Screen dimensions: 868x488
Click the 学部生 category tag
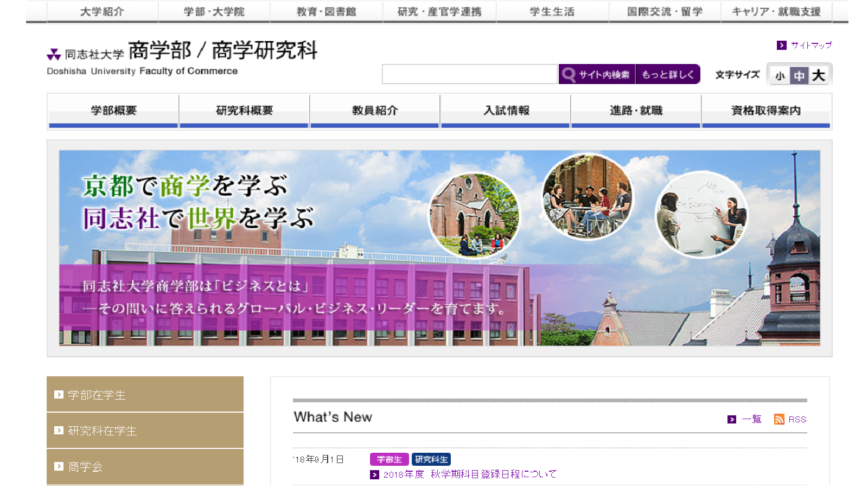389,459
